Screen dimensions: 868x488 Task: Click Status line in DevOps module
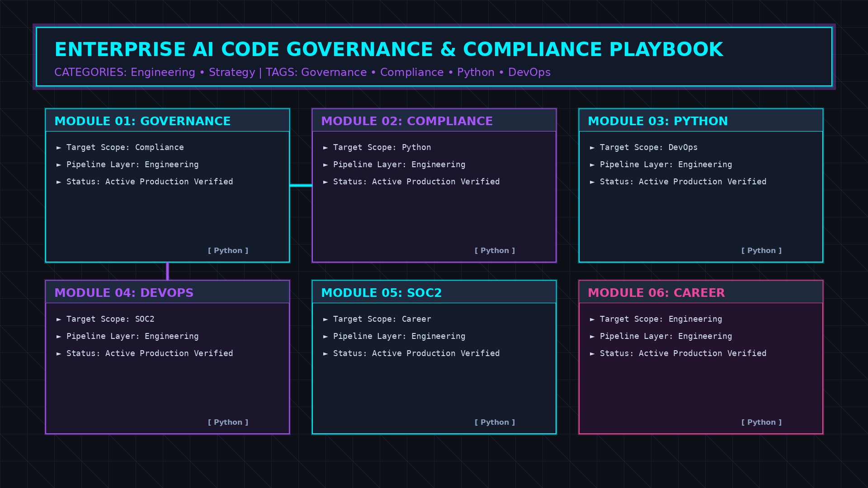[x=145, y=353]
